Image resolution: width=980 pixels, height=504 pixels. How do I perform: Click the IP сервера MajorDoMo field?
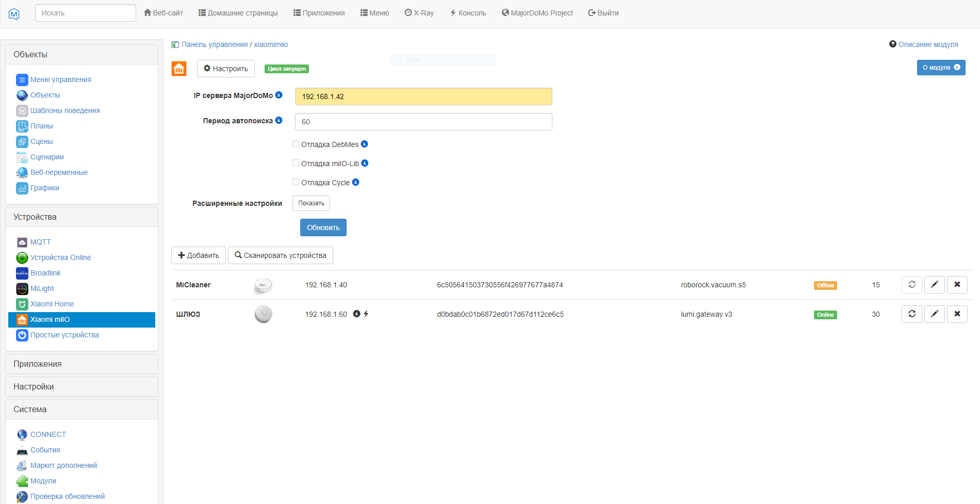[423, 96]
